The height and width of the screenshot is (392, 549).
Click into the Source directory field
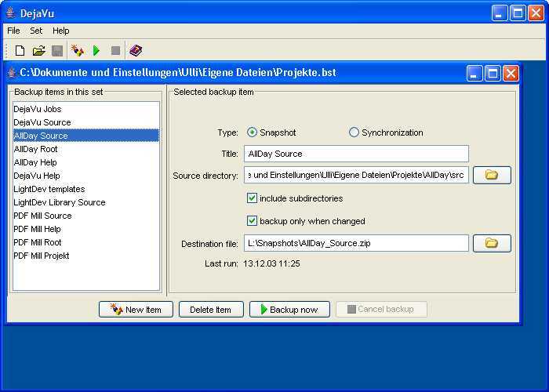[x=356, y=175]
